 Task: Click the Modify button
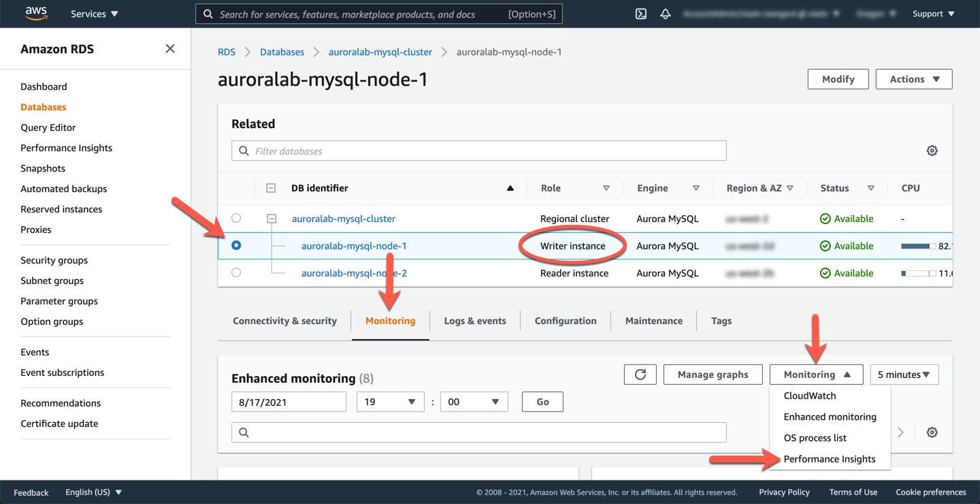(838, 79)
